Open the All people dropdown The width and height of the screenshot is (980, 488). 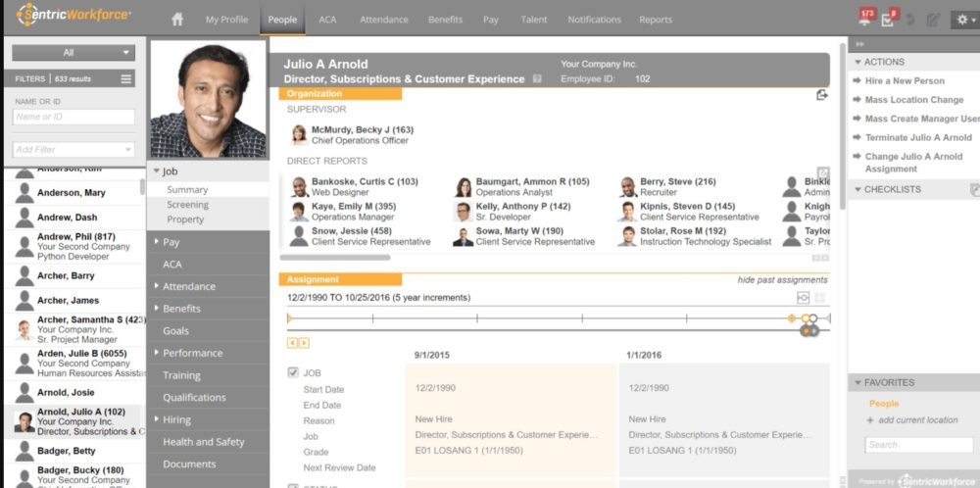(x=73, y=53)
